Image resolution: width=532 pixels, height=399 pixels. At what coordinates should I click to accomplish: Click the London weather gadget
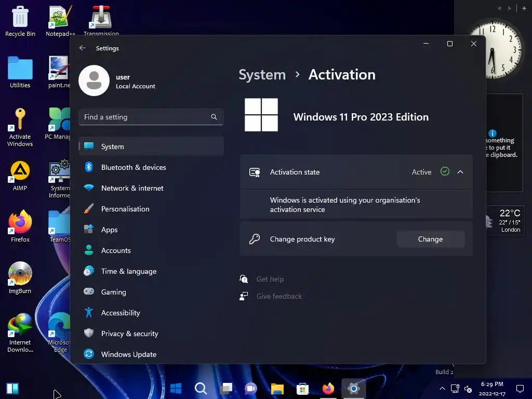[x=505, y=220]
